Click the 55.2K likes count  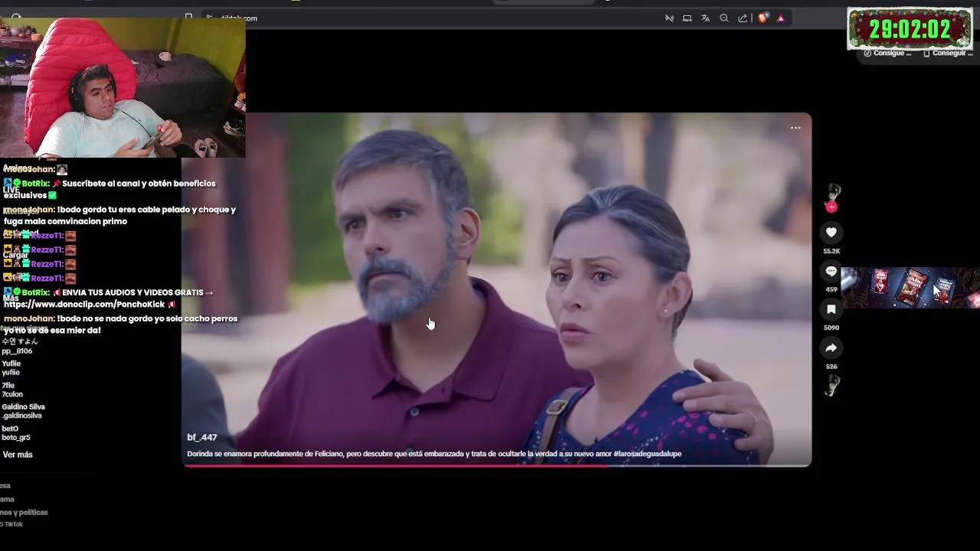[831, 251]
